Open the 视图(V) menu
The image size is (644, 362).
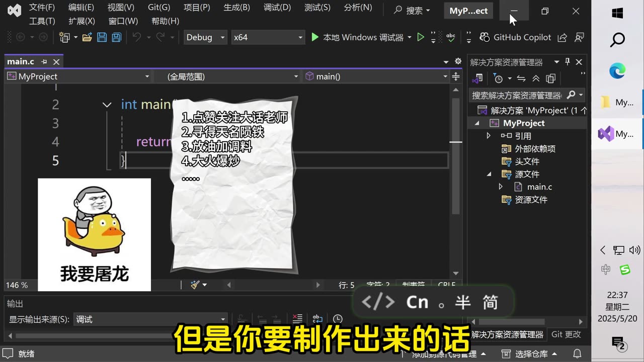coord(121,8)
